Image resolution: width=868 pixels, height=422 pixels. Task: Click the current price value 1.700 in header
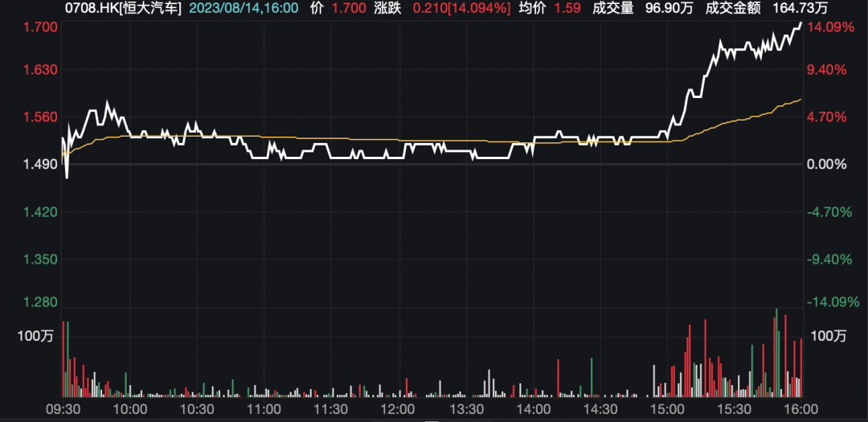click(x=348, y=8)
